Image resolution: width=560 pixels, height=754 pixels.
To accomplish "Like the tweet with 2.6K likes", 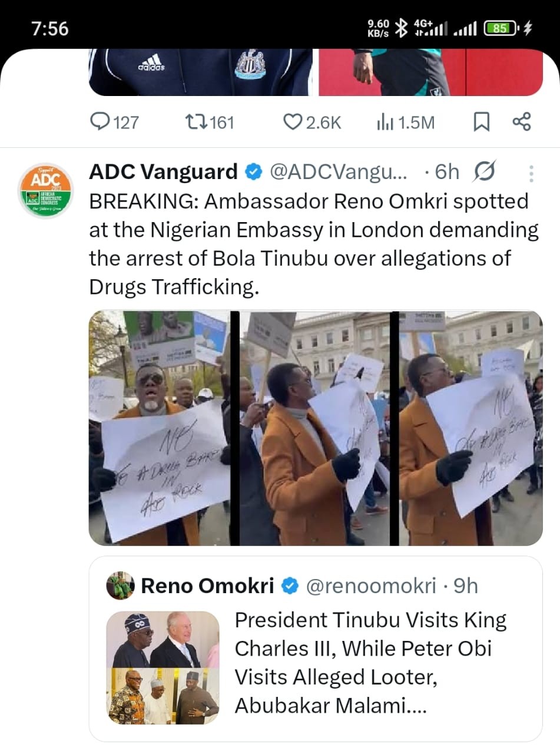I will pos(293,122).
